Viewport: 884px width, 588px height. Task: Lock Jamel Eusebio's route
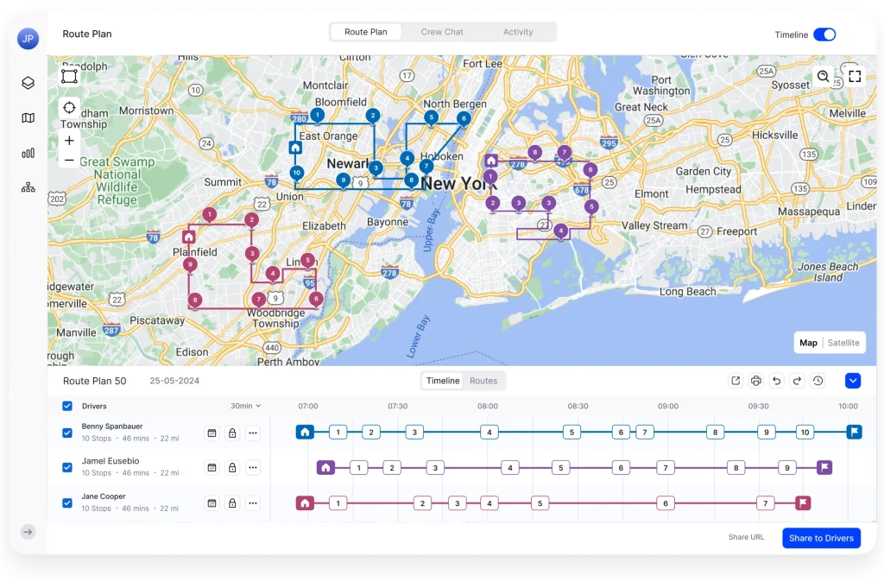click(x=232, y=467)
